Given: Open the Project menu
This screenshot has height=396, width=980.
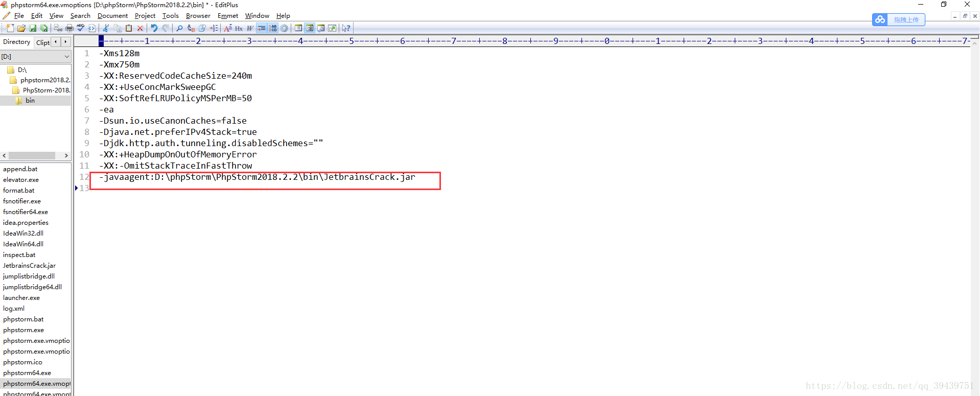Looking at the screenshot, I should click(145, 16).
